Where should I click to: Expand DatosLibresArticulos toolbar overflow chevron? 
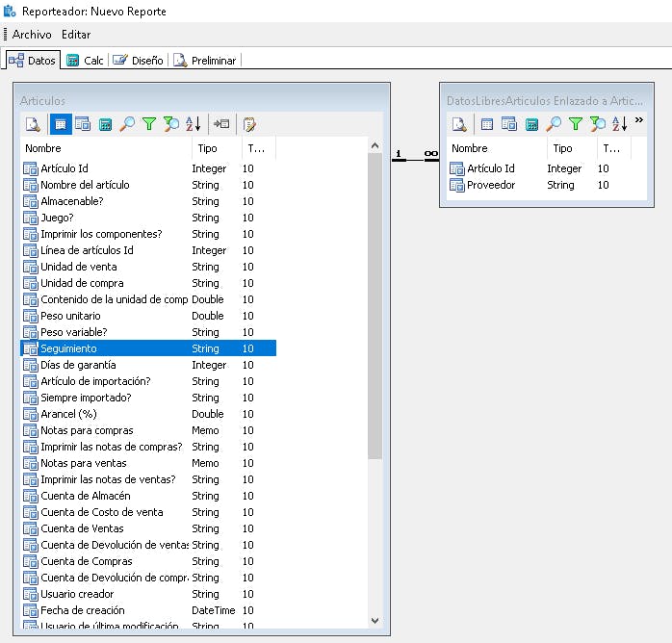point(638,121)
